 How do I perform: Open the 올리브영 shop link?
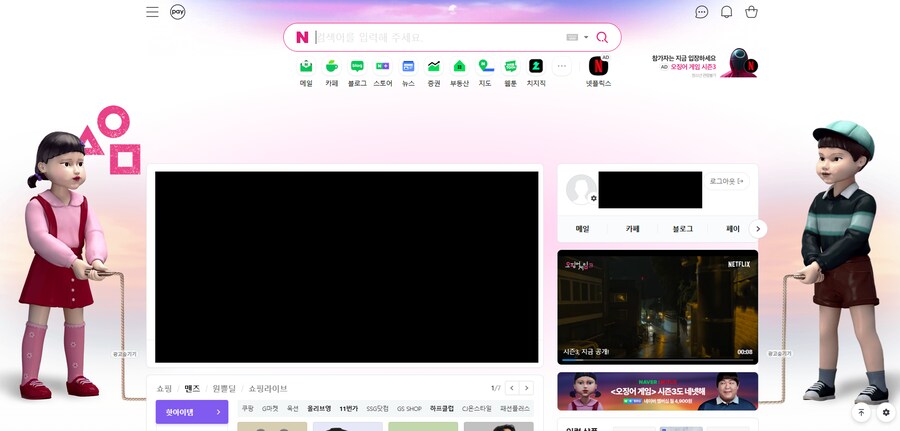[x=319, y=409]
